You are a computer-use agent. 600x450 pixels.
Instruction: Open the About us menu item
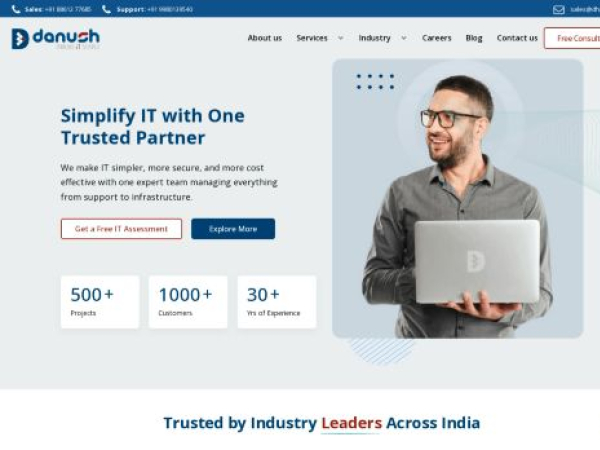click(x=264, y=38)
